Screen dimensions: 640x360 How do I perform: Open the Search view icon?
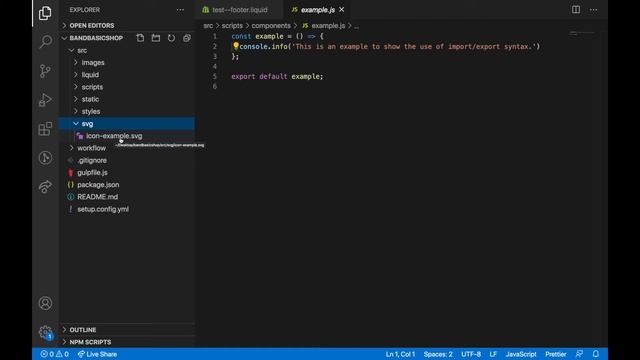(x=45, y=42)
